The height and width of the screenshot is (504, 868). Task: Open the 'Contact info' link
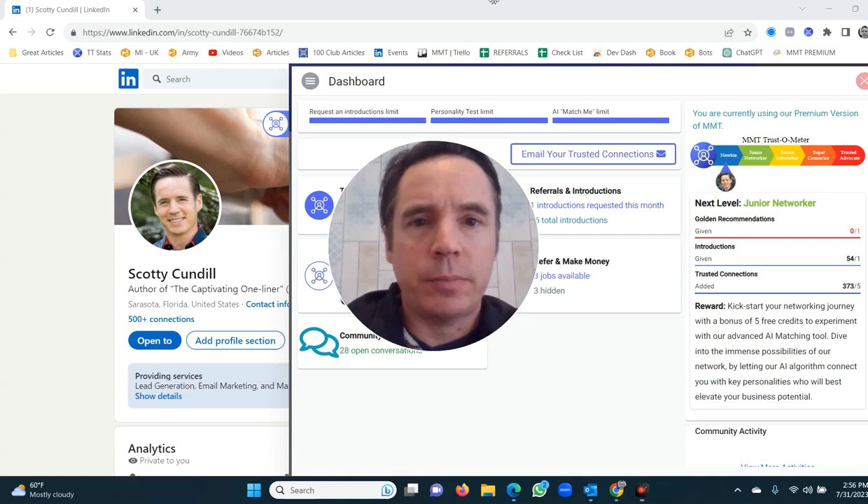[x=267, y=304]
